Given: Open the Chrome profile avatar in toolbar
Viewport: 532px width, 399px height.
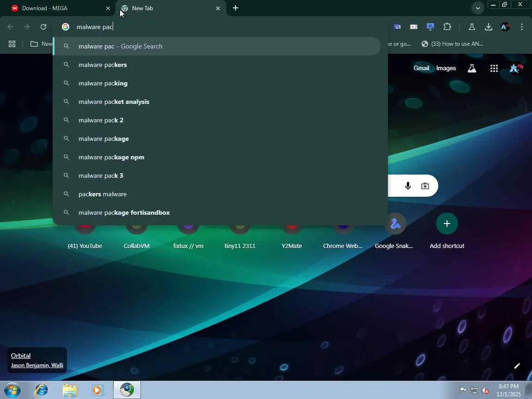Looking at the screenshot, I should [505, 27].
